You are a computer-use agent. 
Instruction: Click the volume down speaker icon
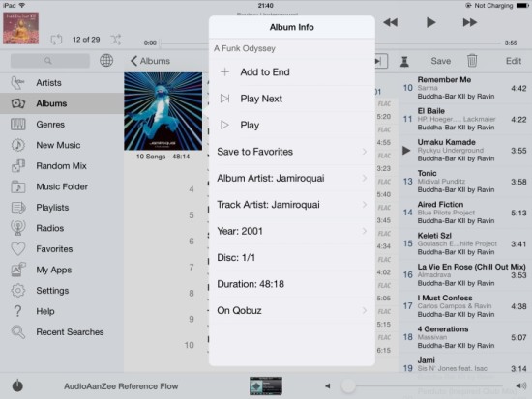(327, 385)
